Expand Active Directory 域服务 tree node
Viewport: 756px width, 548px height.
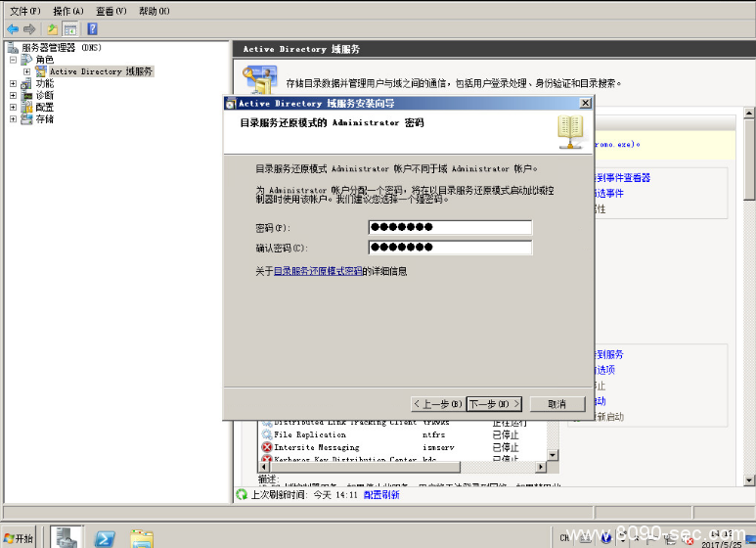pos(27,71)
